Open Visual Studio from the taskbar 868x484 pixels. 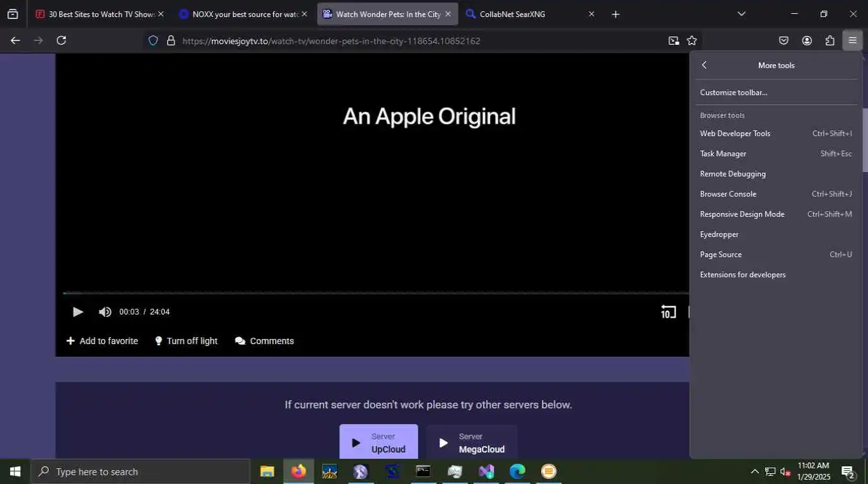click(486, 471)
